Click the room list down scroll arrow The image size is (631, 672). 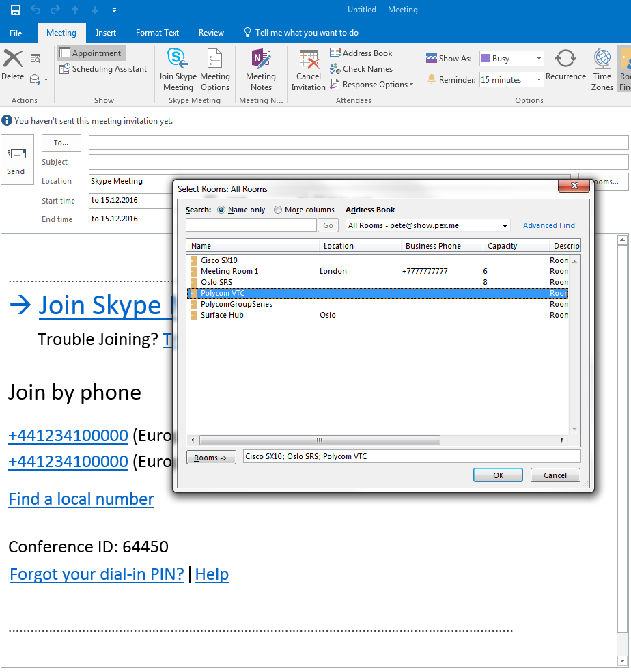pyautogui.click(x=574, y=429)
